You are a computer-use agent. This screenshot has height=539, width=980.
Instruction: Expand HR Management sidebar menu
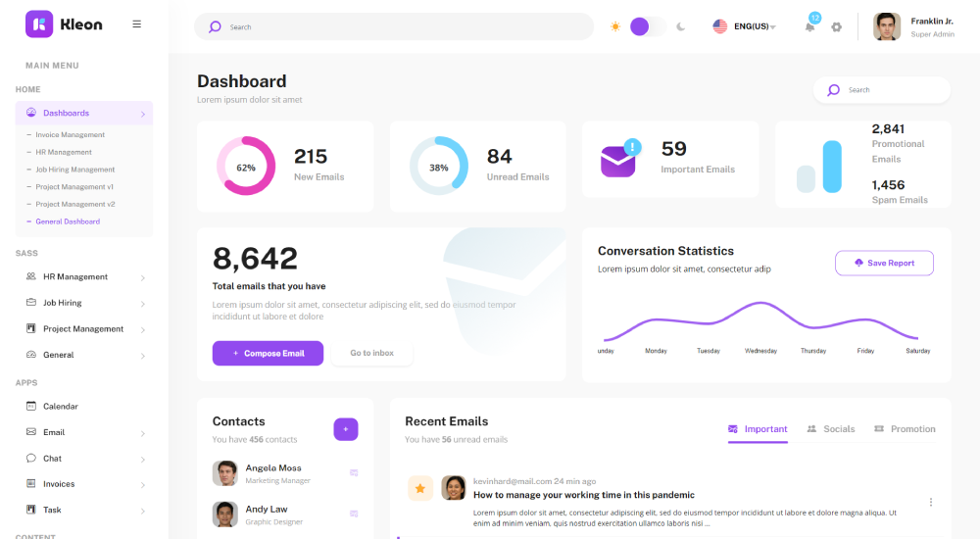(83, 277)
